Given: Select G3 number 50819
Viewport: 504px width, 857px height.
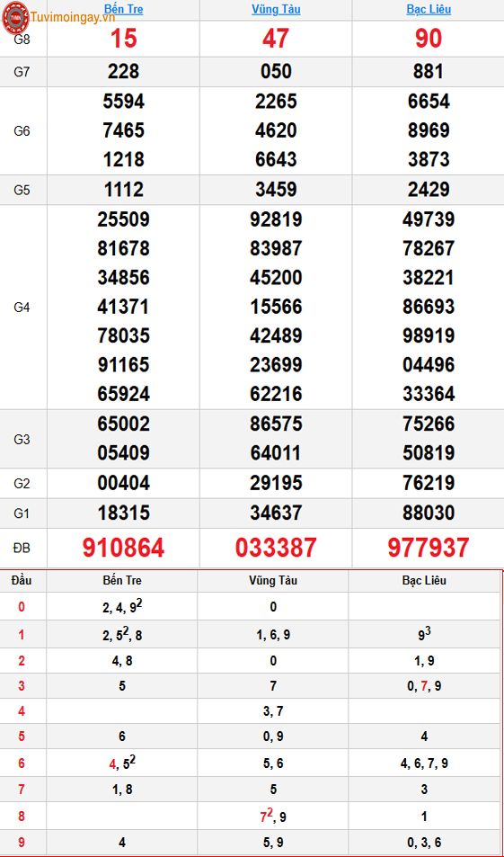Looking at the screenshot, I should tap(429, 452).
